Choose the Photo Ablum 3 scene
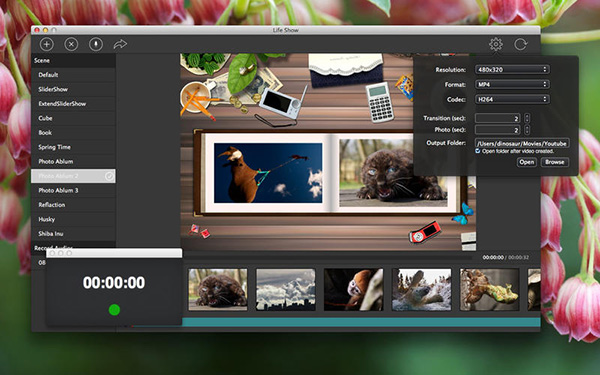The image size is (600, 375). pyautogui.click(x=73, y=191)
